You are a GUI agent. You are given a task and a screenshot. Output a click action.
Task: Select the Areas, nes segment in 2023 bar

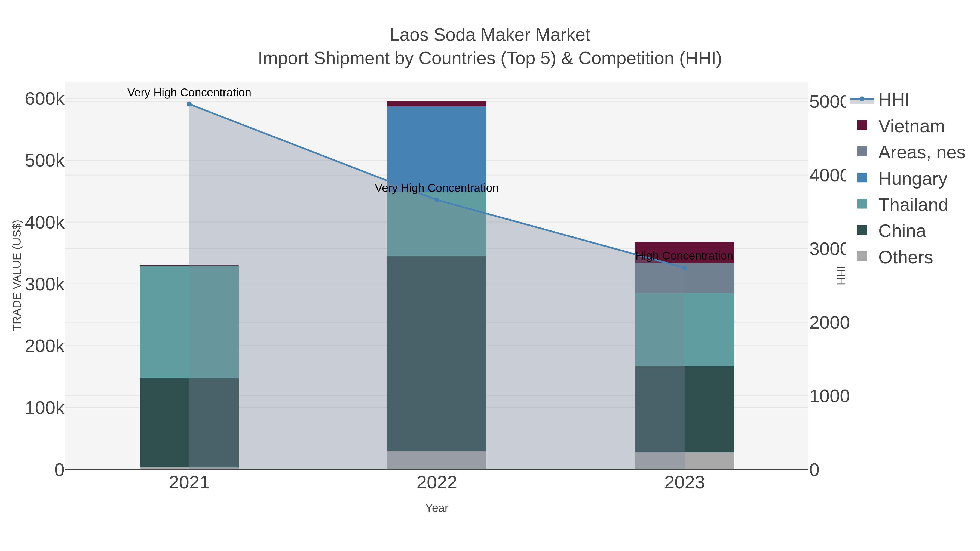(684, 278)
